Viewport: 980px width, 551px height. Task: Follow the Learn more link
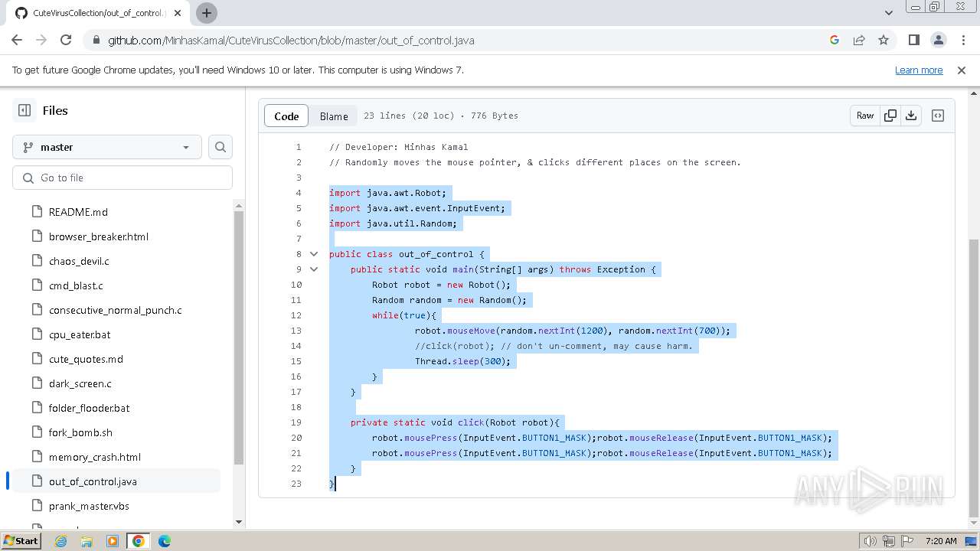919,70
